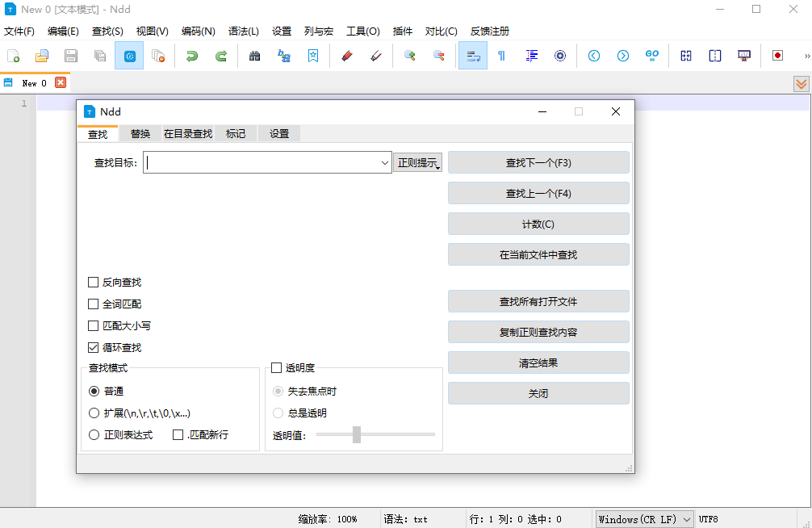Click the zoom in magnifier icon

(x=409, y=56)
